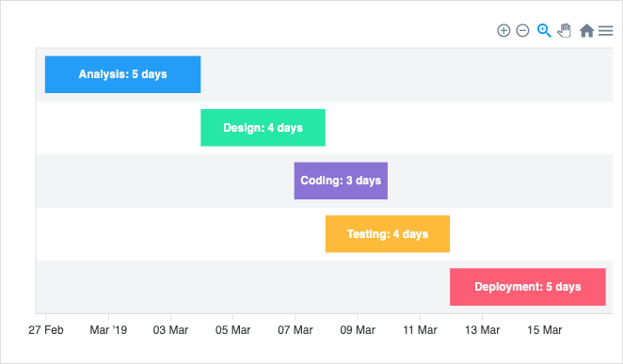Click the 05 Mar date label
623x364 pixels.
click(232, 330)
